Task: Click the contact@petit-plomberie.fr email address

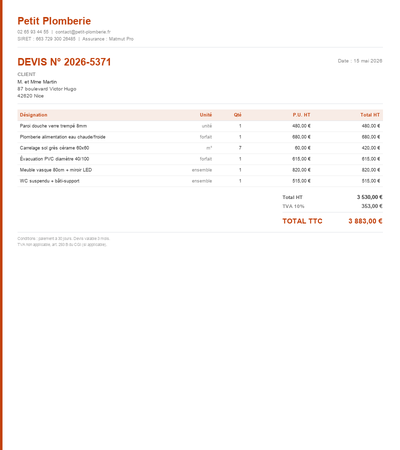Action: tap(83, 32)
